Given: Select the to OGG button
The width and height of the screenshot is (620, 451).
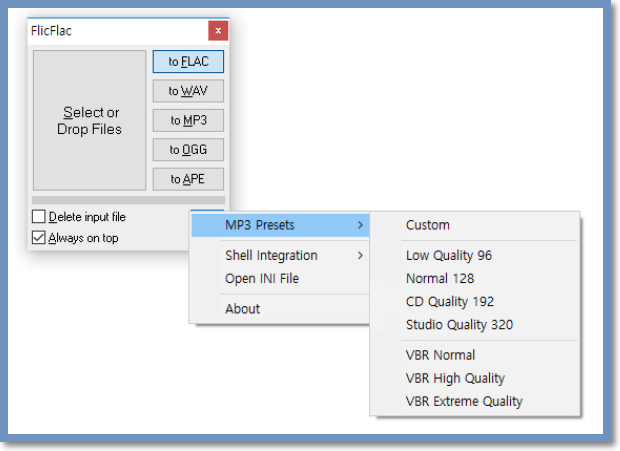Looking at the screenshot, I should point(188,150).
